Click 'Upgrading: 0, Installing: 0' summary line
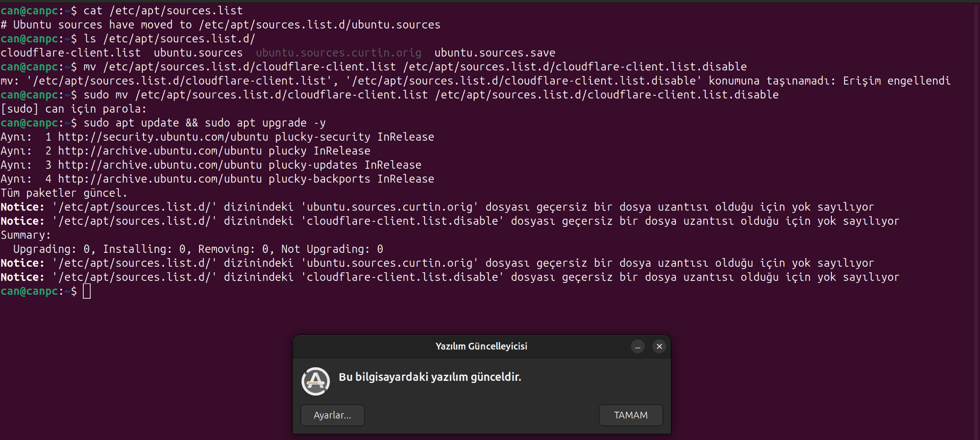The image size is (980, 440). click(x=198, y=249)
